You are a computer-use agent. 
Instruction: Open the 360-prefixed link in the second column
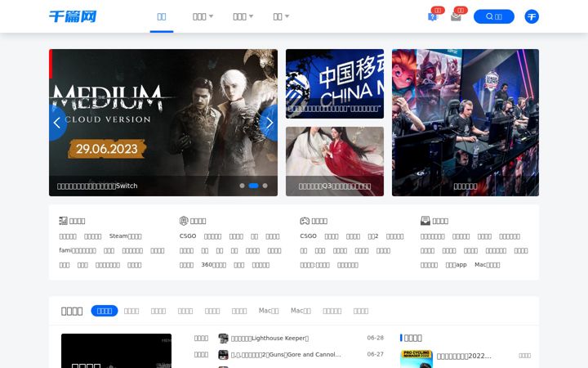[x=214, y=265]
